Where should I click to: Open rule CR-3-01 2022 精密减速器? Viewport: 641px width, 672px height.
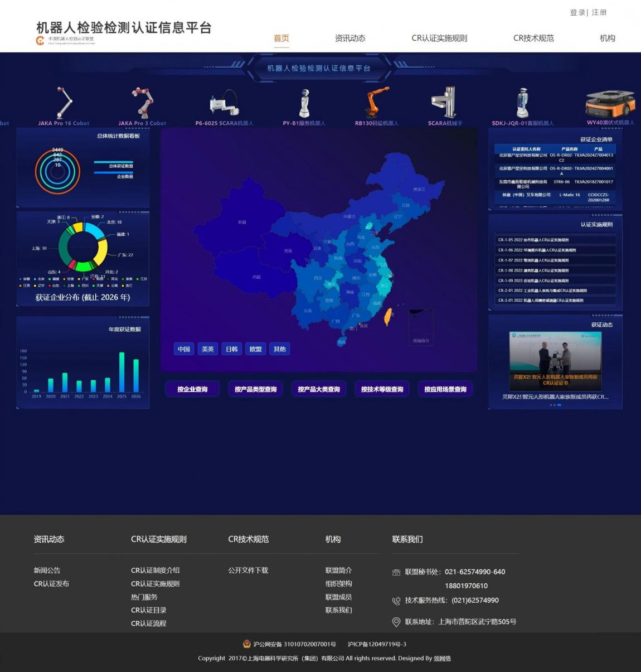pyautogui.click(x=555, y=300)
